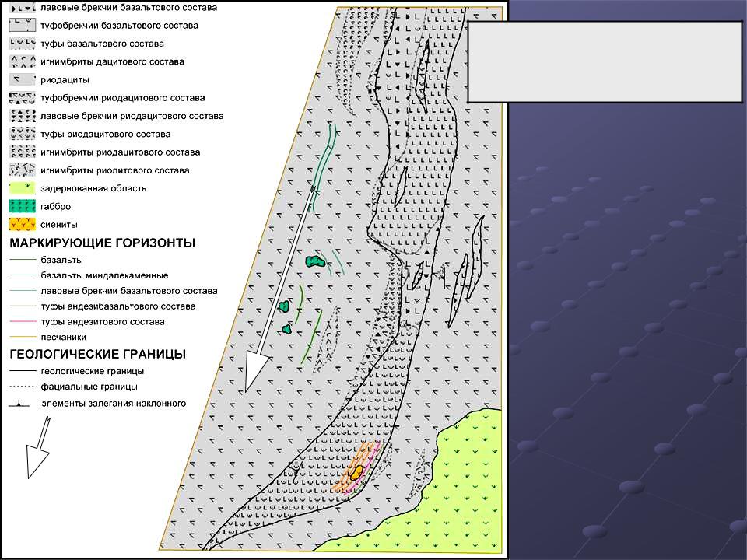Click the 'элементы залегания наклонного' dip symbol
Image resolution: width=747 pixels, height=560 pixels.
pyautogui.click(x=19, y=404)
